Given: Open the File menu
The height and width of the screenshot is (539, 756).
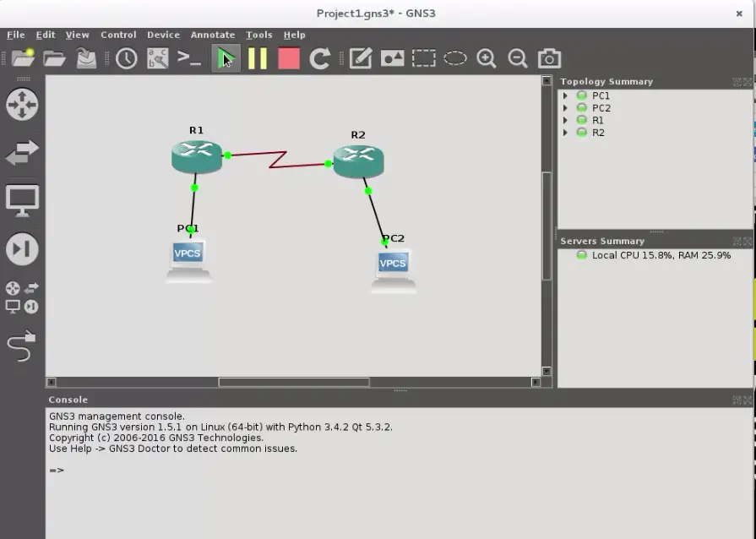Looking at the screenshot, I should pyautogui.click(x=16, y=35).
